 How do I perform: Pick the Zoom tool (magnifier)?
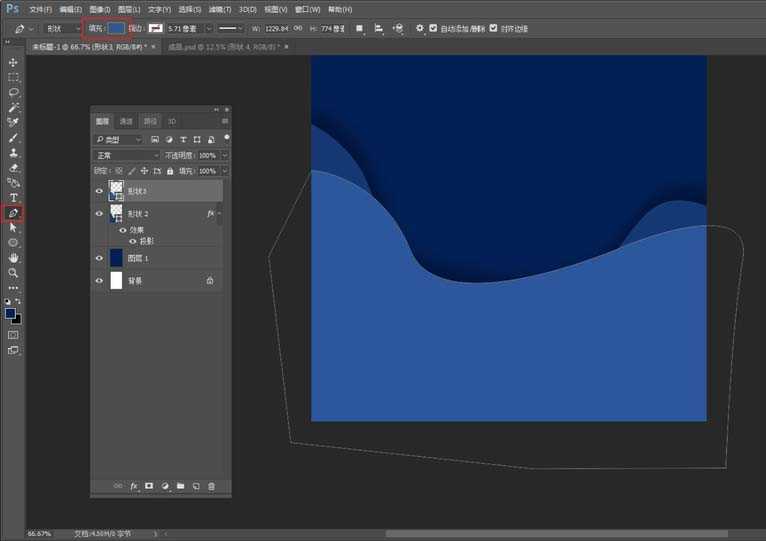(x=13, y=272)
